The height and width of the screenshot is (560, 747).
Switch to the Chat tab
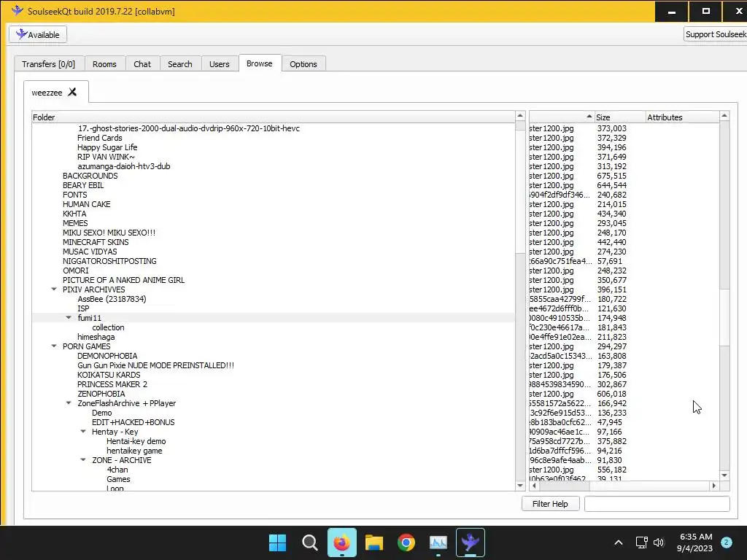click(x=142, y=64)
